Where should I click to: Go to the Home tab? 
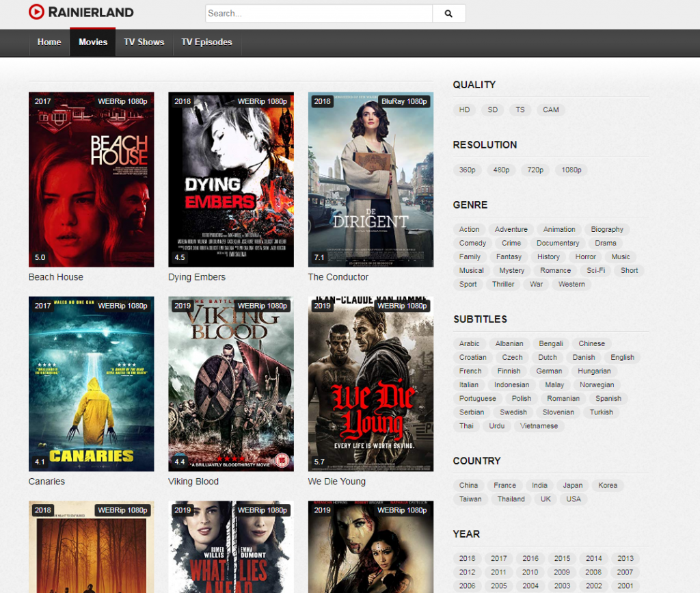(x=49, y=42)
